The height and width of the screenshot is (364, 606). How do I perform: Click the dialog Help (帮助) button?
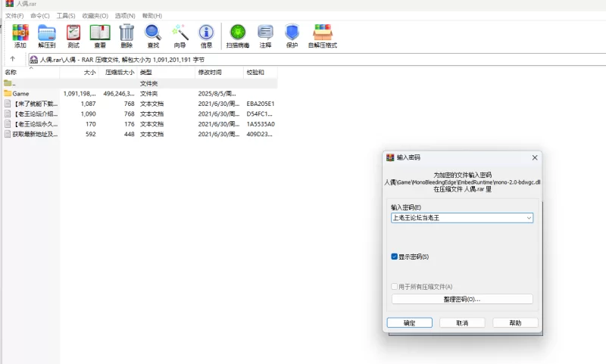coord(515,322)
